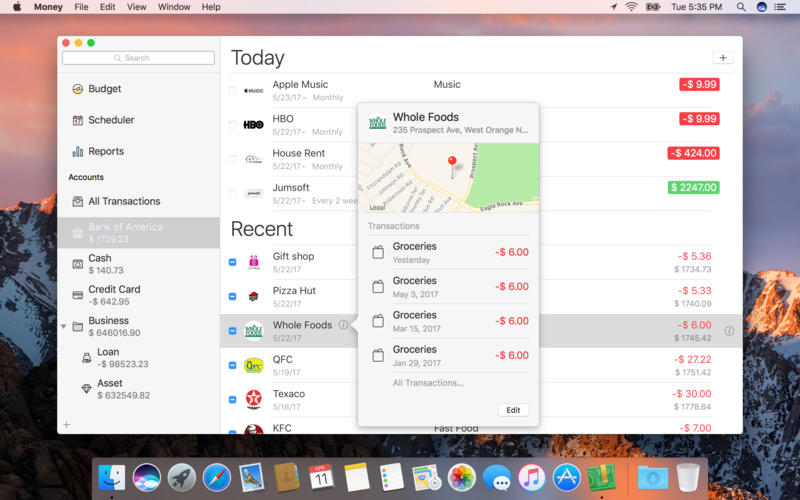Open the Money app icon in Dock
Screen dimensions: 800x500
pyautogui.click(x=602, y=478)
